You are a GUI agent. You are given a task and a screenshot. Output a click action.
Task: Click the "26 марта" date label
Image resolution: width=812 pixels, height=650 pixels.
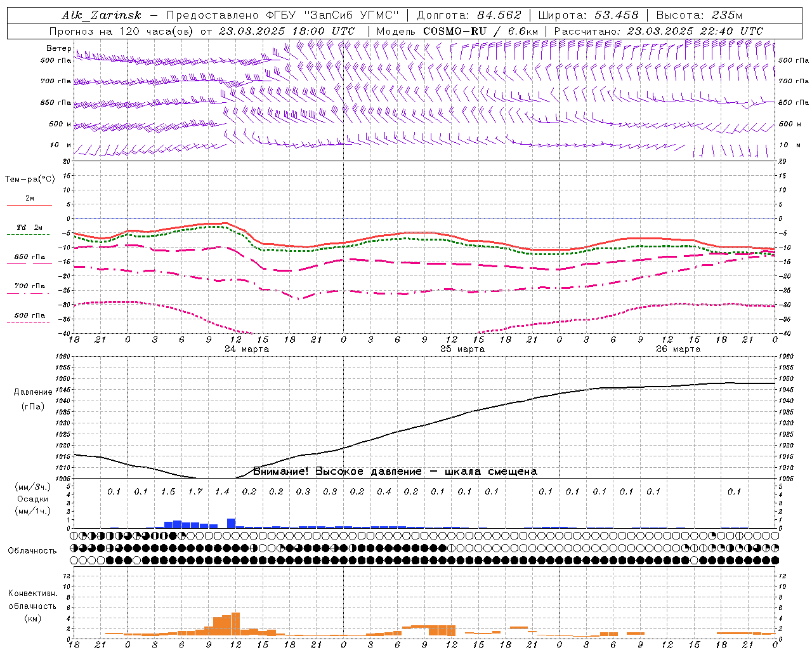678,349
